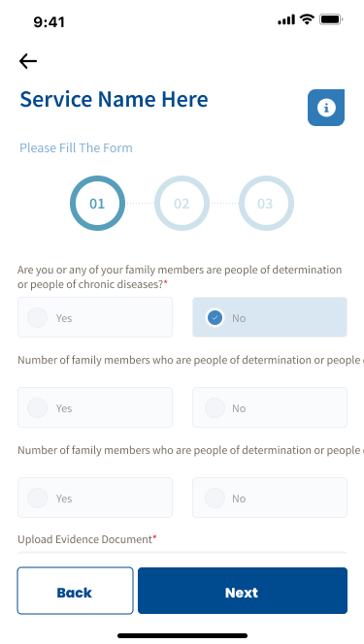The width and height of the screenshot is (364, 644).
Task: Tap the Service Name Here heading
Action: [114, 99]
